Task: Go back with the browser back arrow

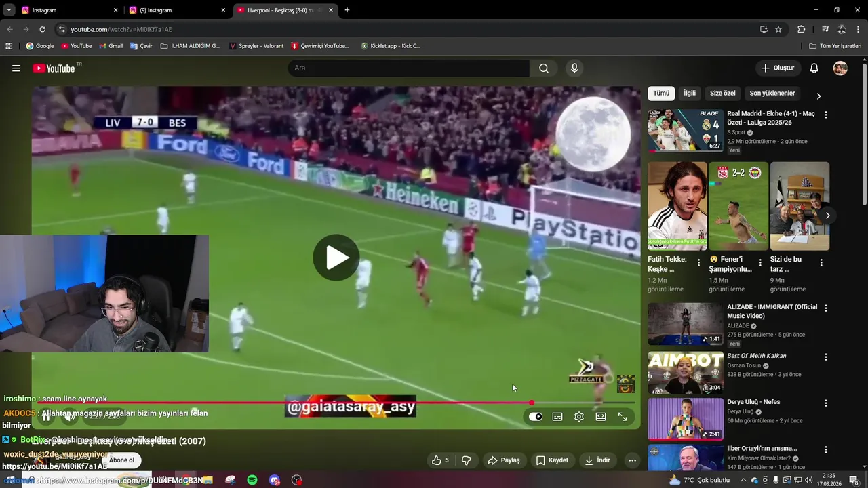Action: [x=9, y=29]
